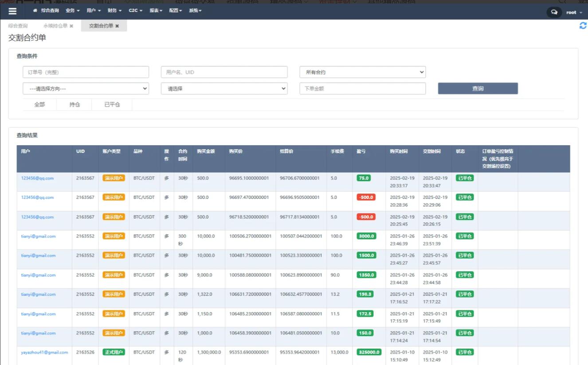The width and height of the screenshot is (588, 365).
Task: Click the refresh icon at top right
Action: [x=583, y=26]
